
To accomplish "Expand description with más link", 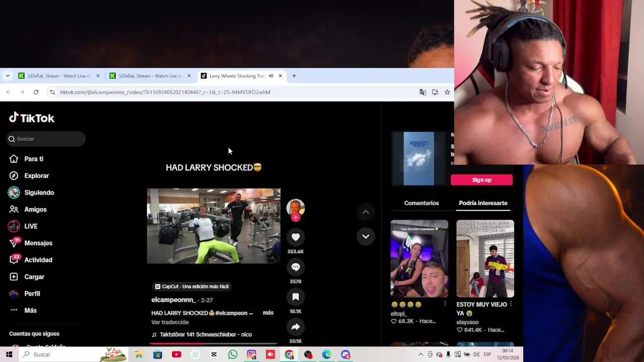I will (x=268, y=313).
